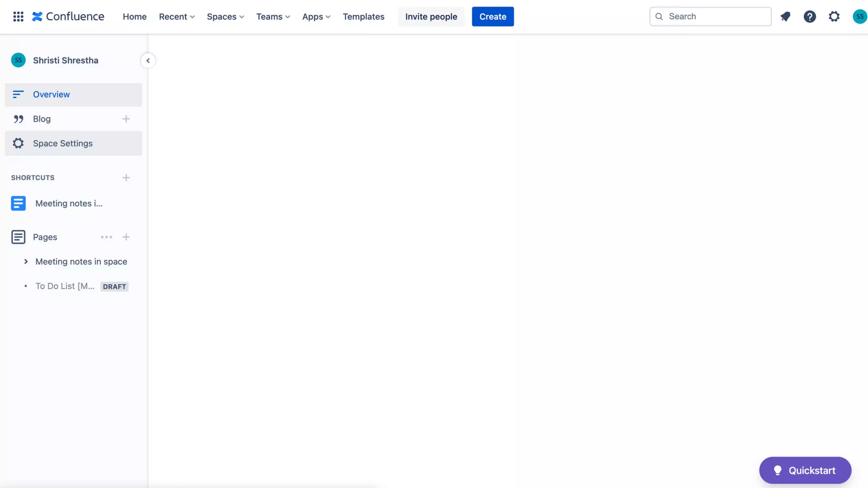
Task: Click the SS profile avatar top right
Action: click(x=860, y=17)
